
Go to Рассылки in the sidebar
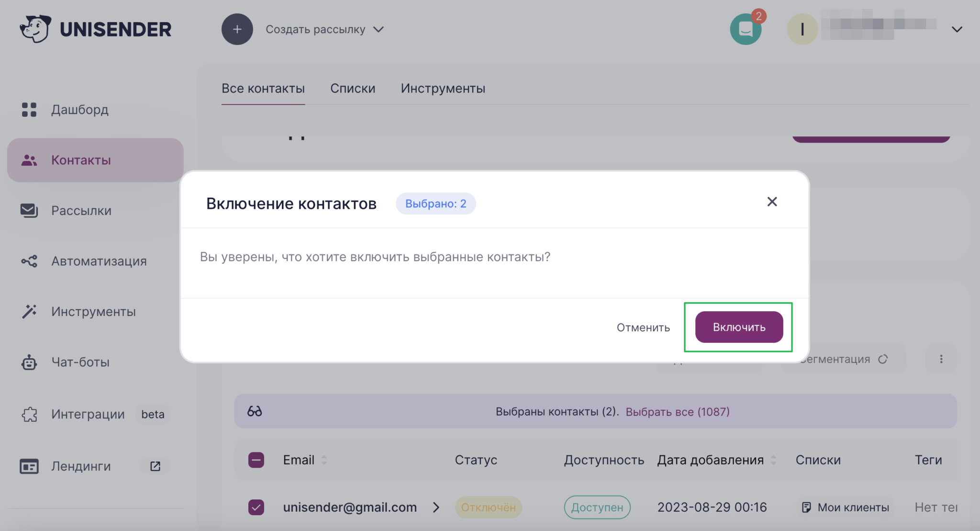[81, 211]
